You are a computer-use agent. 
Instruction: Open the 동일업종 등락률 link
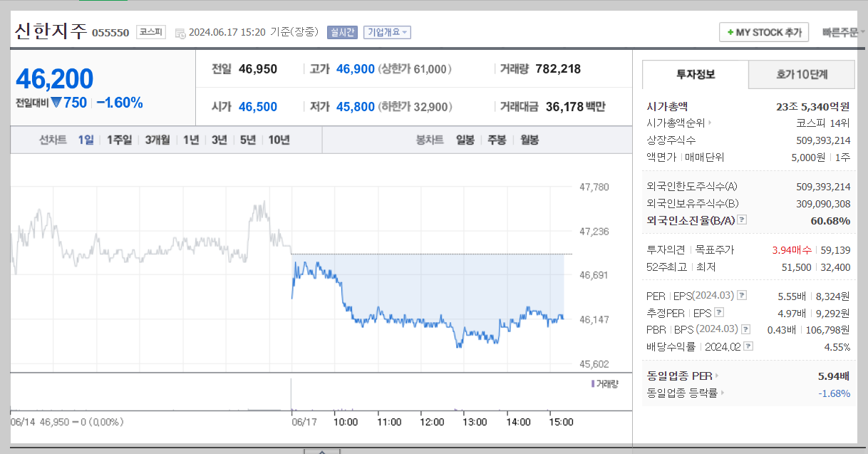681,393
